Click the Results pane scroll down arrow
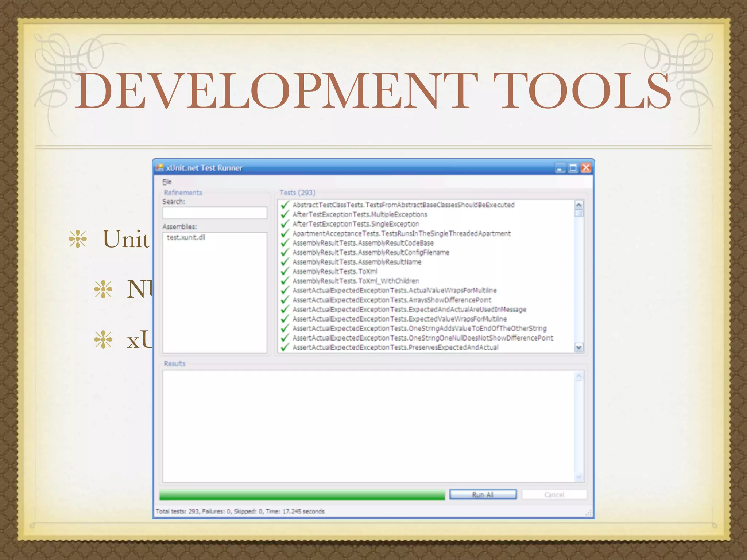This screenshot has width=747, height=560. tap(579, 477)
